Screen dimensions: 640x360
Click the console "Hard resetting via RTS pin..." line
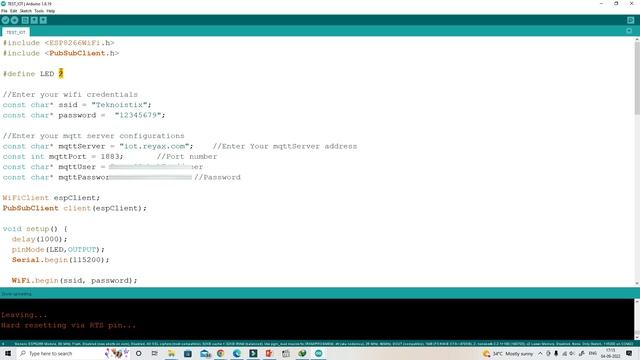click(x=69, y=325)
